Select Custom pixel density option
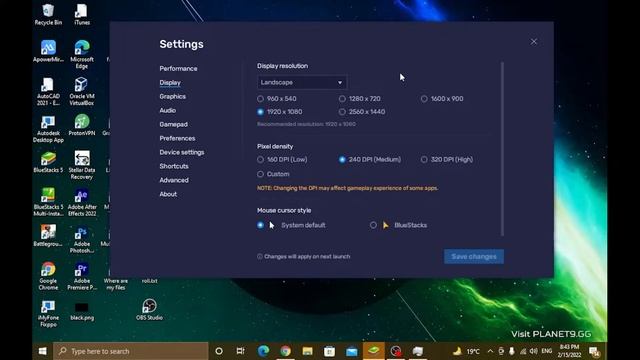 (260, 174)
